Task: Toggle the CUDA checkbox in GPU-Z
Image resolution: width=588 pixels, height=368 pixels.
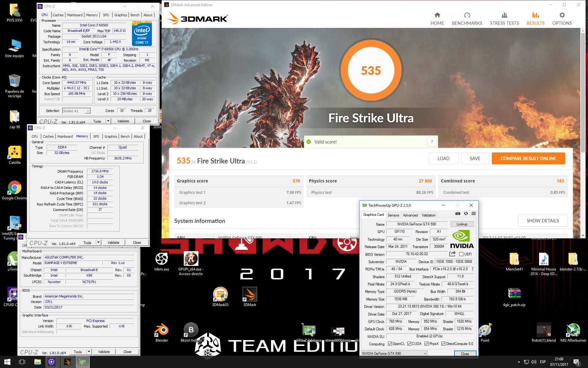Action: (409, 344)
